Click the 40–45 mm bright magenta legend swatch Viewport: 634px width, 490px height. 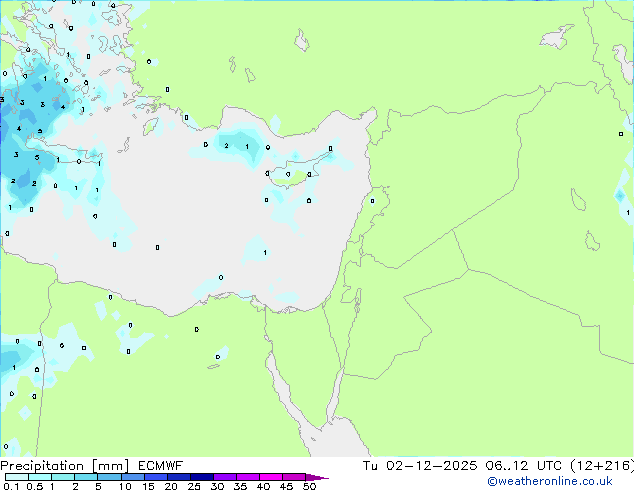point(271,477)
